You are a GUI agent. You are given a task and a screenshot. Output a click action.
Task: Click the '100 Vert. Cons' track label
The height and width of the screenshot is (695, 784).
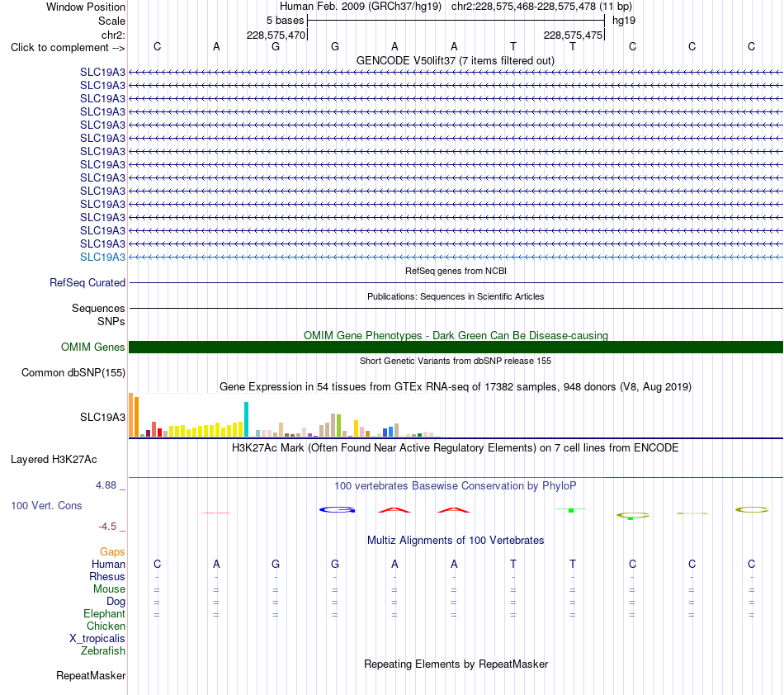pos(46,505)
